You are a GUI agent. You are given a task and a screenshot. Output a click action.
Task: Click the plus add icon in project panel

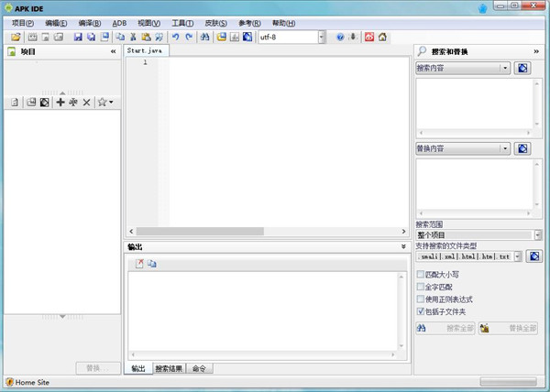coord(60,103)
